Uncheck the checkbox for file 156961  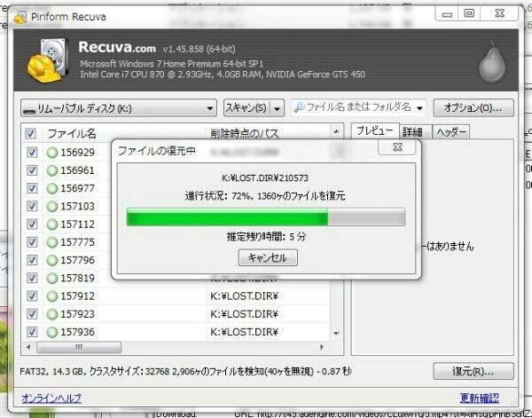32,170
